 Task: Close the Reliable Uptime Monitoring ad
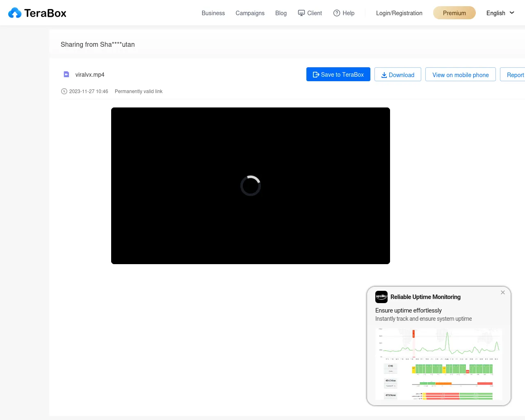tap(503, 292)
